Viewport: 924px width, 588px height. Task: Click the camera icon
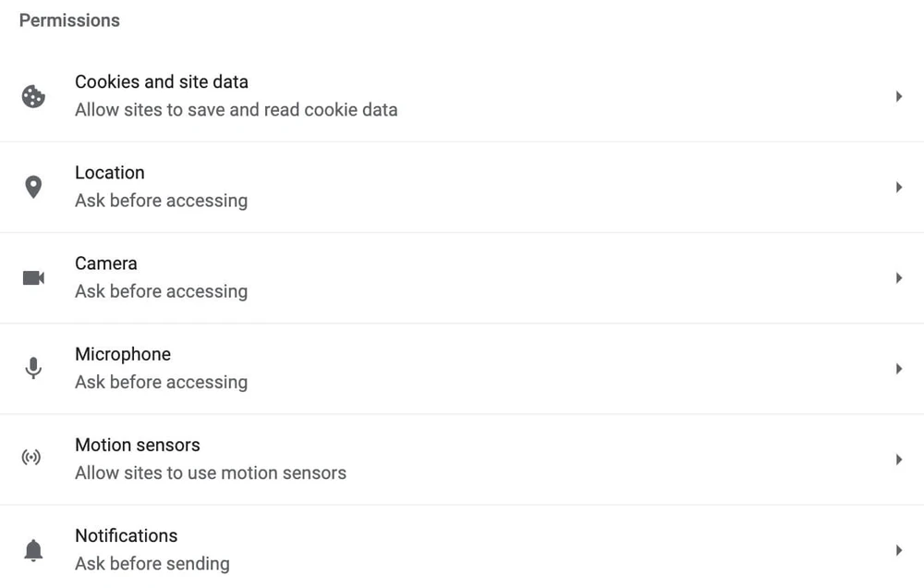click(33, 277)
